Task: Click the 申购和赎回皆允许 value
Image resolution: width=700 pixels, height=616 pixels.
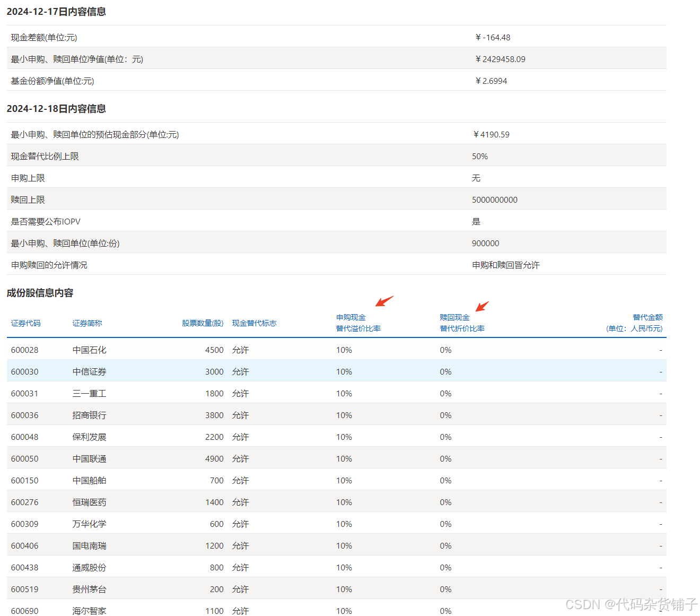Action: 506,265
